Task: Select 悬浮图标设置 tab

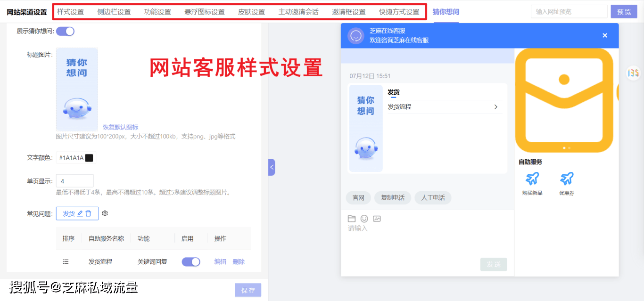Action: point(205,12)
